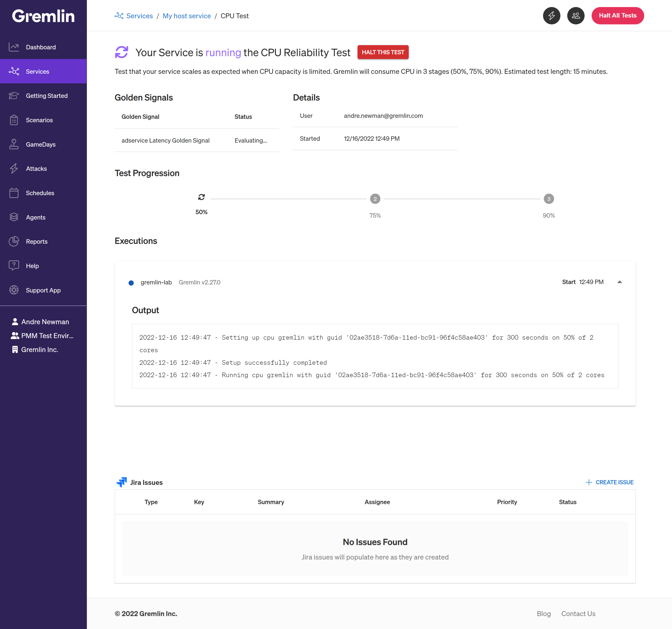Open PMM Test Envir team entry
Image resolution: width=672 pixels, height=629 pixels.
point(47,336)
